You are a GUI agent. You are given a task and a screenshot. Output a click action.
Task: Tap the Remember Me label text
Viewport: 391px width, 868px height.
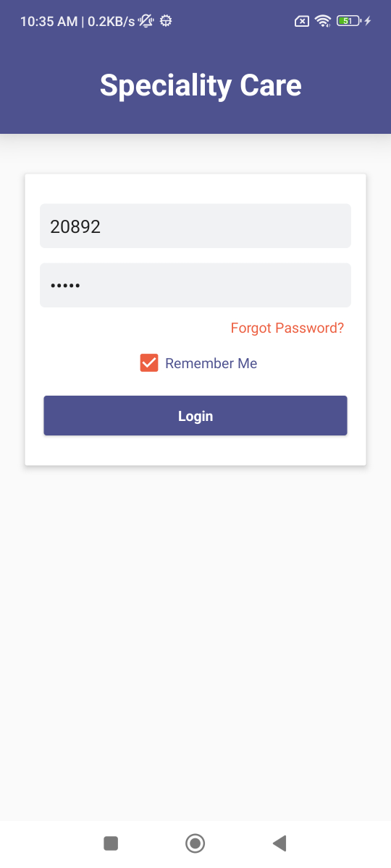coord(211,363)
